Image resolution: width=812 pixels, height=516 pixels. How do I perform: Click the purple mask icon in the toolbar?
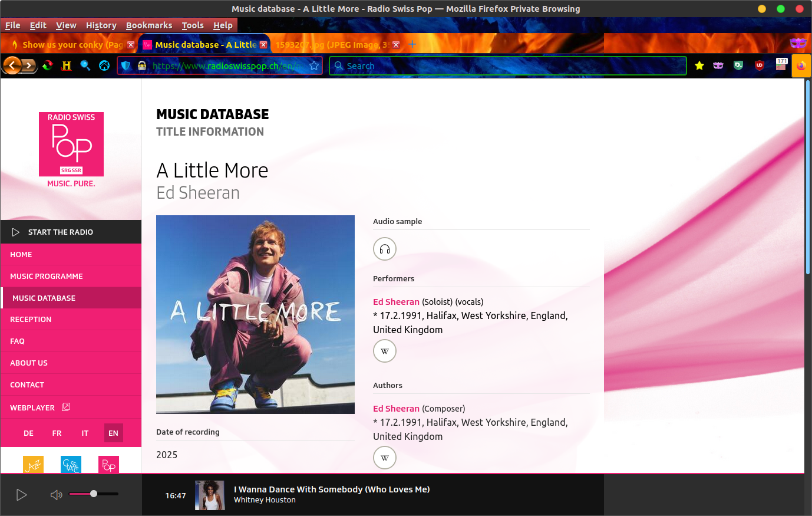click(x=718, y=65)
